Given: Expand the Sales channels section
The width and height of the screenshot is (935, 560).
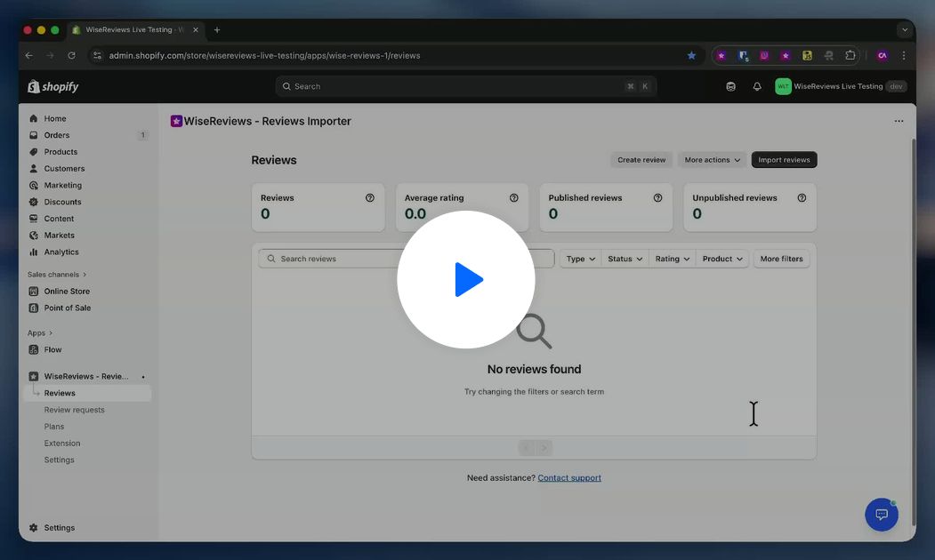Looking at the screenshot, I should [57, 275].
